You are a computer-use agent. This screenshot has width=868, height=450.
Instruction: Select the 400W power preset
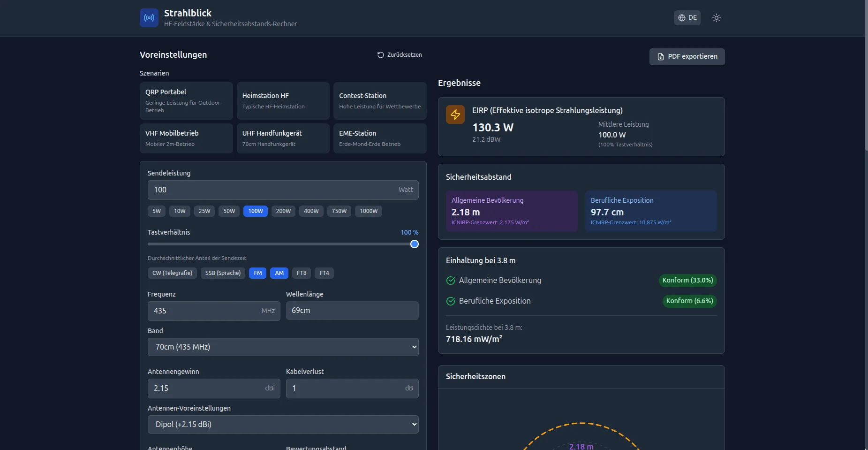(311, 211)
